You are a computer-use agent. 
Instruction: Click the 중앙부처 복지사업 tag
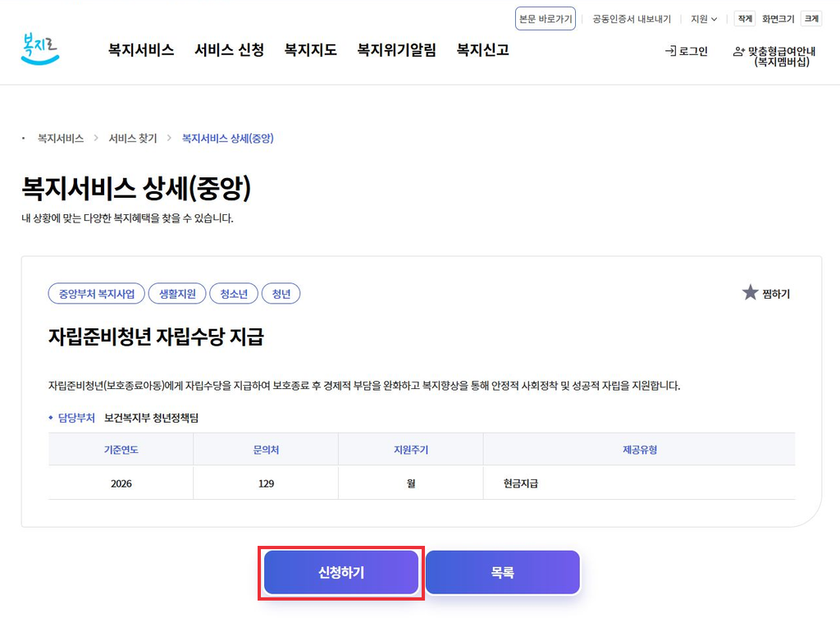(x=97, y=294)
